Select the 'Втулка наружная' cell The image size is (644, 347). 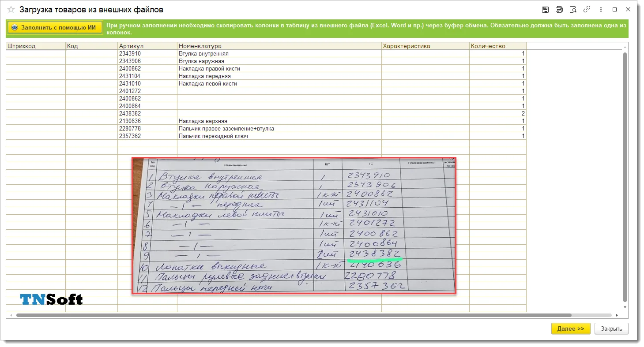pos(279,61)
